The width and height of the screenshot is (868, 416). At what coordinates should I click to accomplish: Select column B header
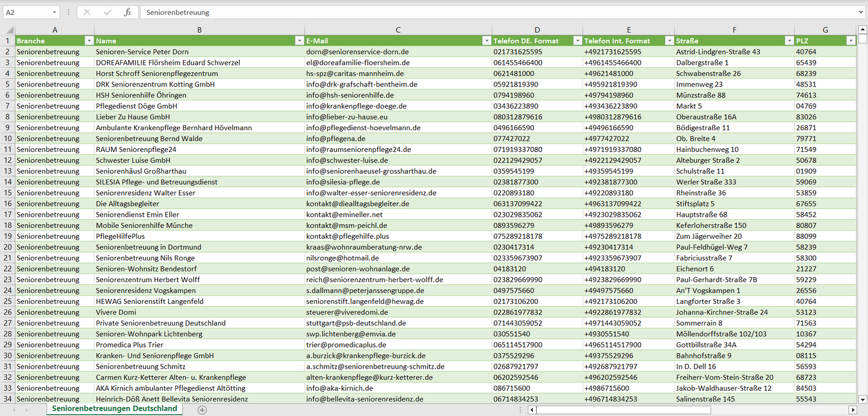199,30
